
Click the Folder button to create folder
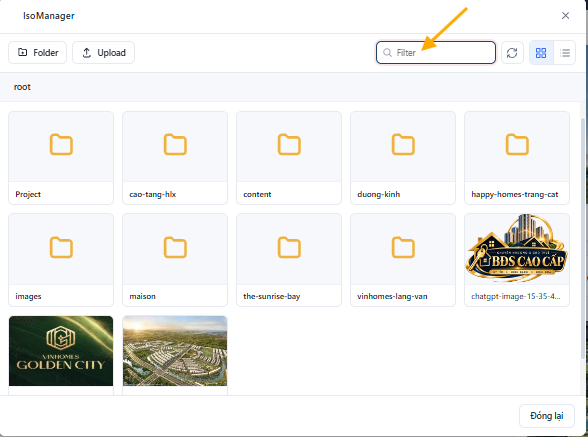(38, 53)
